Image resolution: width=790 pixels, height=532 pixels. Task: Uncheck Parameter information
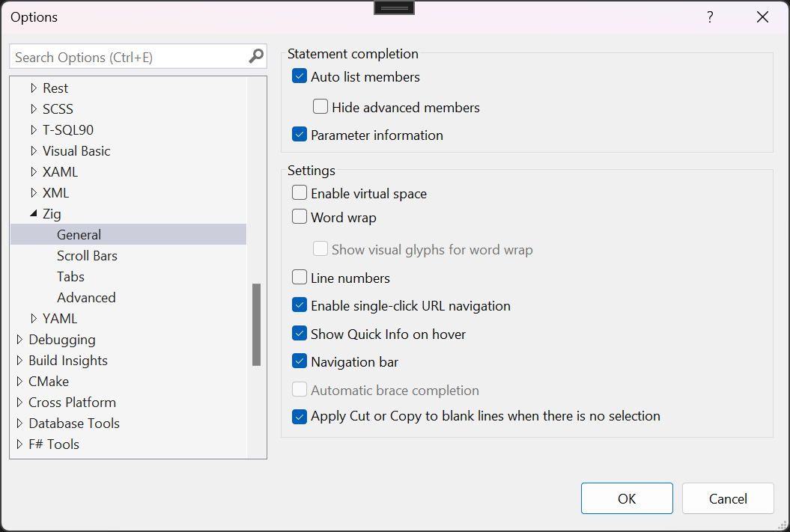click(x=300, y=135)
